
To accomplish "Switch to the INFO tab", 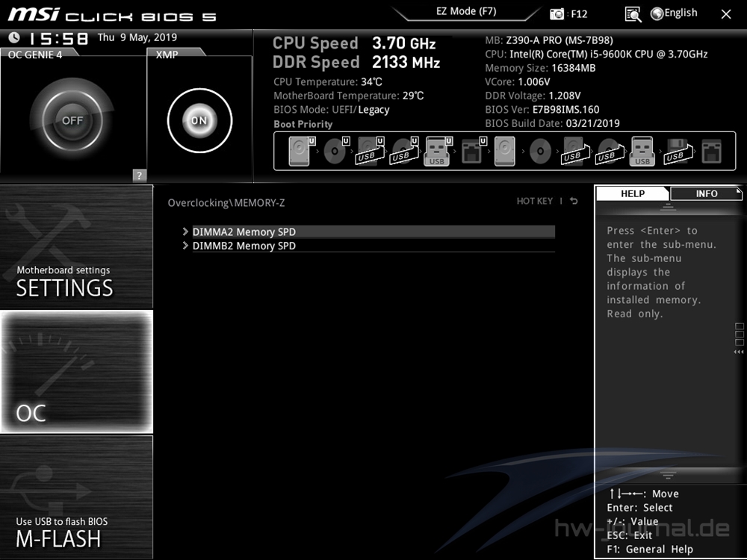I will (706, 193).
